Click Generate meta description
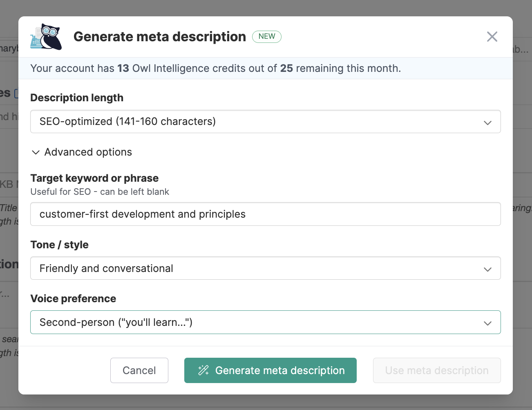 (270, 370)
